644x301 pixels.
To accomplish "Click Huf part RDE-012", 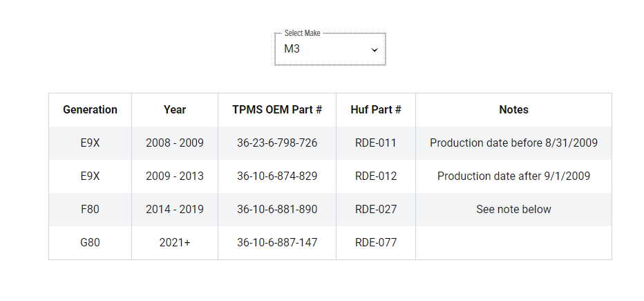I will tap(376, 176).
